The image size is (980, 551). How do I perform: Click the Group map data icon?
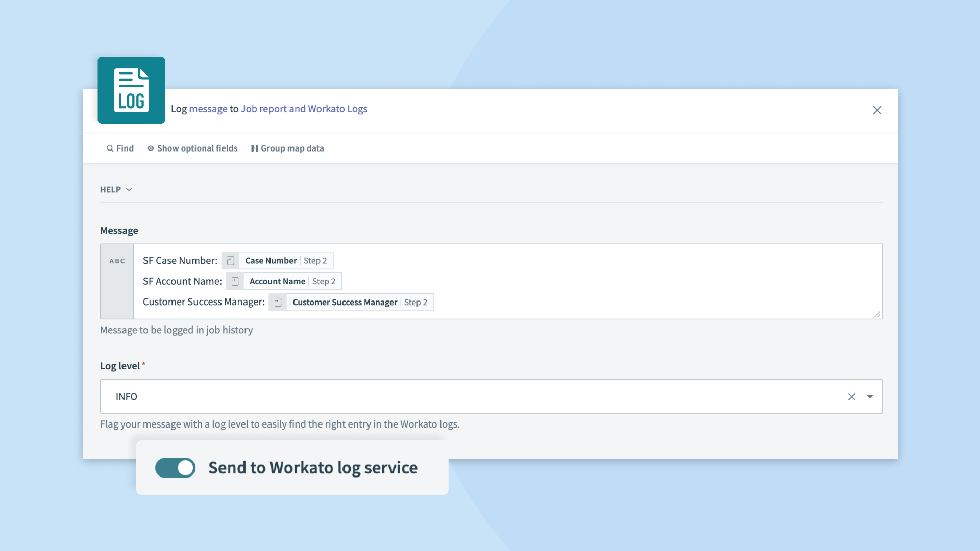click(254, 148)
